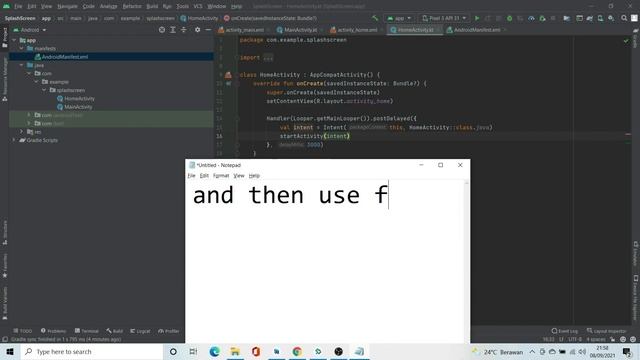Screen dimensions: 640x360
Task: Show hidden system tray icons chevron
Action: [x=532, y=351]
